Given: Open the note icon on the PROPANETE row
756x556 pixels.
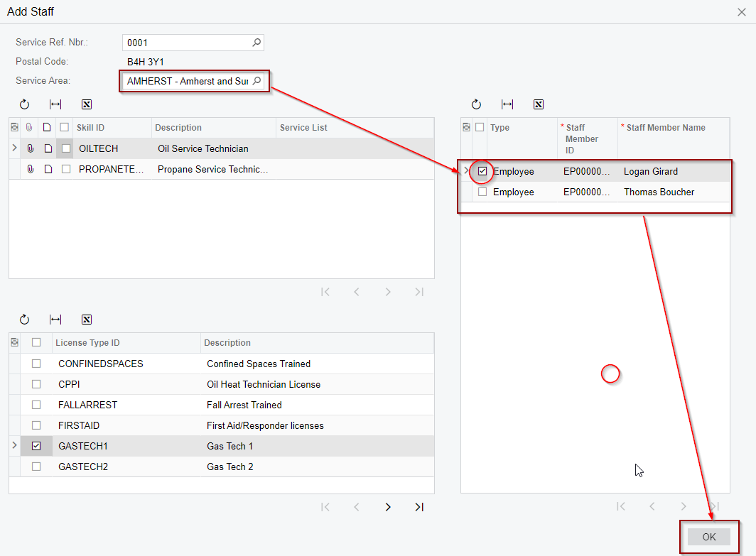Looking at the screenshot, I should tap(48, 170).
